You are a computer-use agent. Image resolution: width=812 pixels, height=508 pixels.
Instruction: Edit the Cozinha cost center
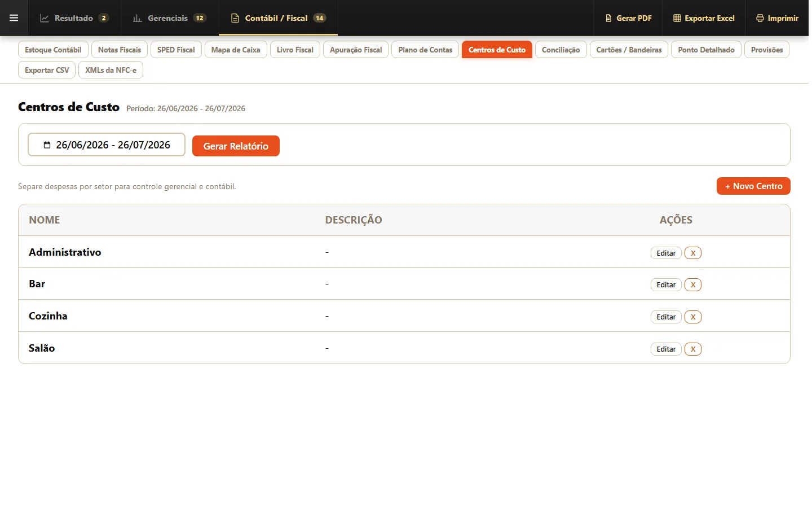pyautogui.click(x=666, y=317)
